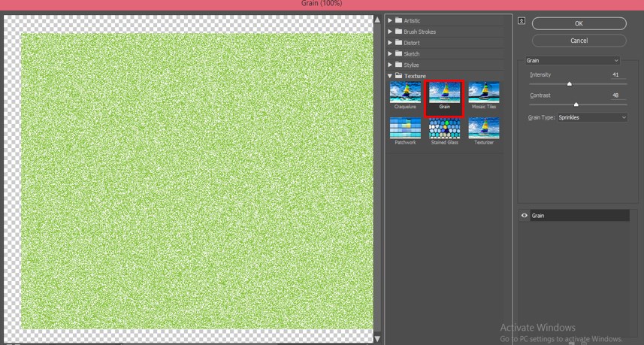The height and width of the screenshot is (345, 644).
Task: Click the Grain Type label text
Action: click(541, 117)
